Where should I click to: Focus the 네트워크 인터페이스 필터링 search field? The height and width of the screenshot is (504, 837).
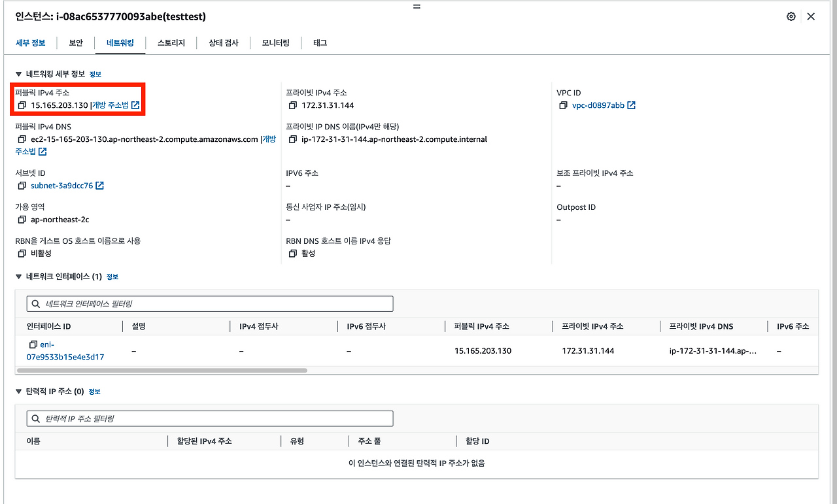[210, 304]
